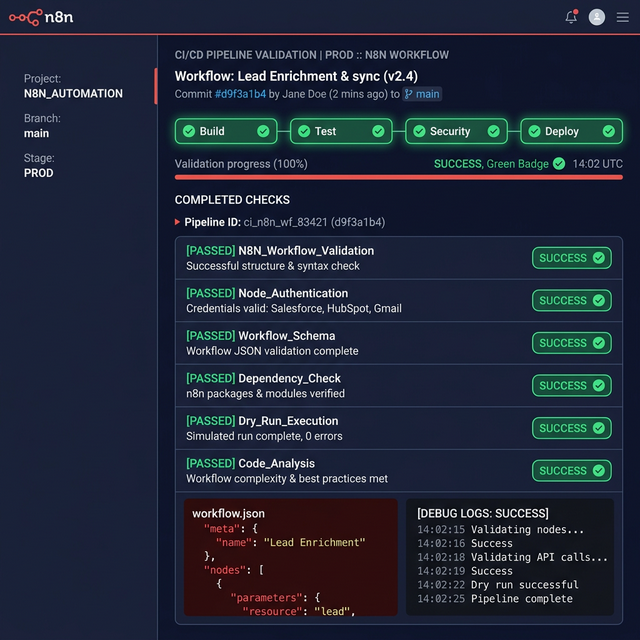Expand the Node_Authentication check row
The height and width of the screenshot is (640, 640).
(350, 301)
